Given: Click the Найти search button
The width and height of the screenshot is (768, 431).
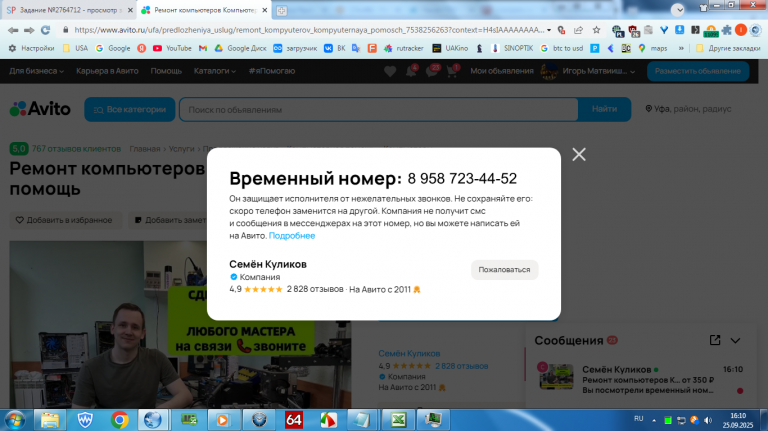Looking at the screenshot, I should (x=604, y=109).
